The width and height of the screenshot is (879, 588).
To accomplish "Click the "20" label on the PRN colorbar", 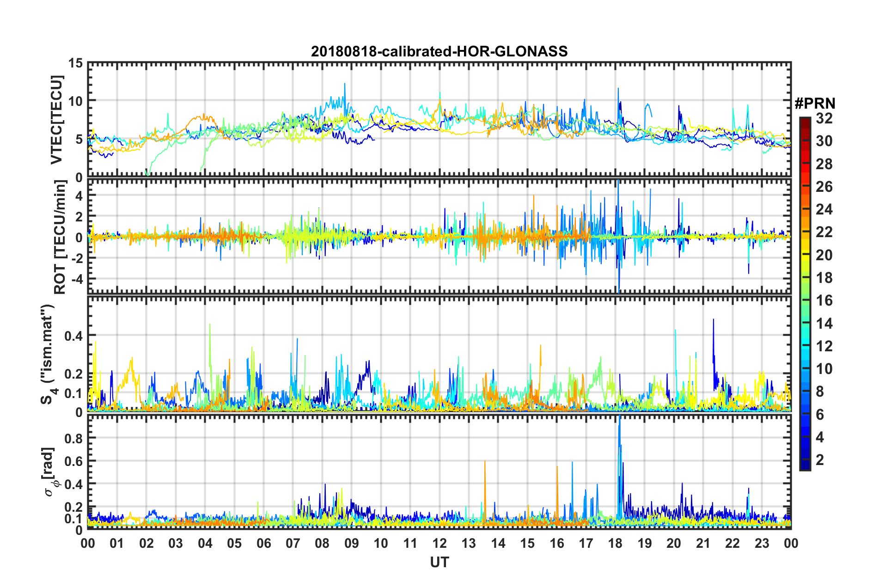I will click(x=824, y=255).
